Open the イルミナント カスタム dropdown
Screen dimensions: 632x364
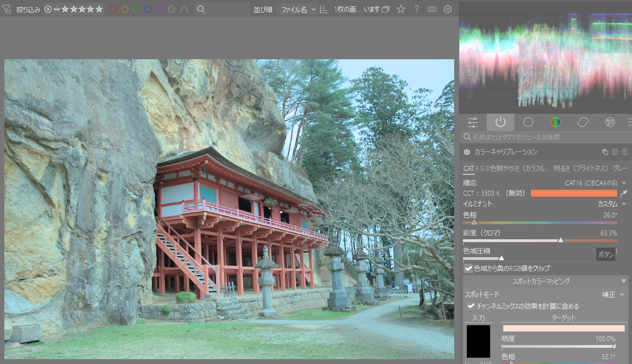(x=545, y=204)
